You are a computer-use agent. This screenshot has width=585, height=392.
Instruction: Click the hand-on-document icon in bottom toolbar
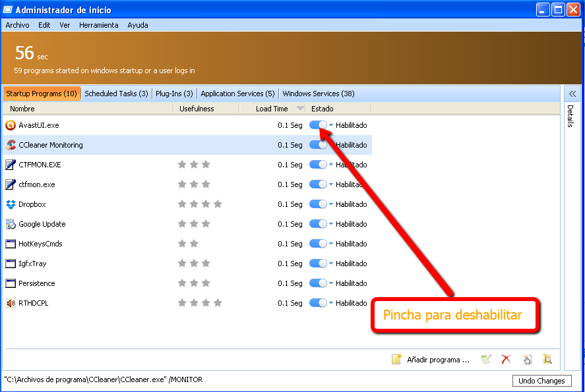527,359
